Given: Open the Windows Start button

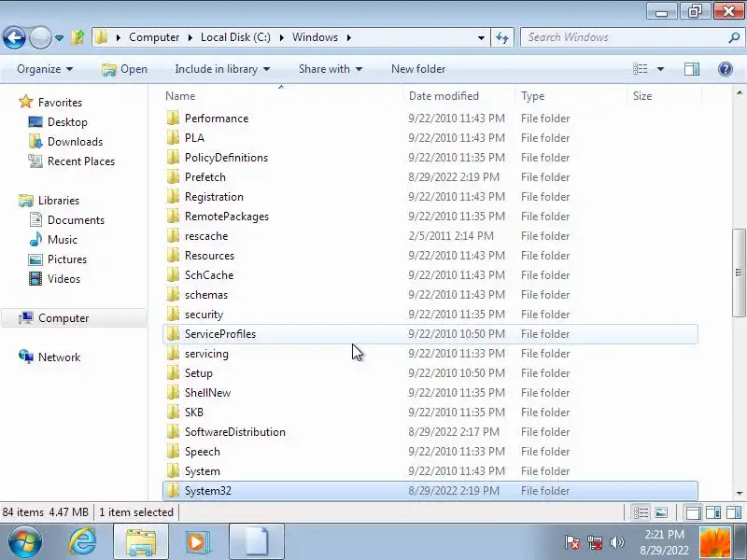Looking at the screenshot, I should 24,542.
